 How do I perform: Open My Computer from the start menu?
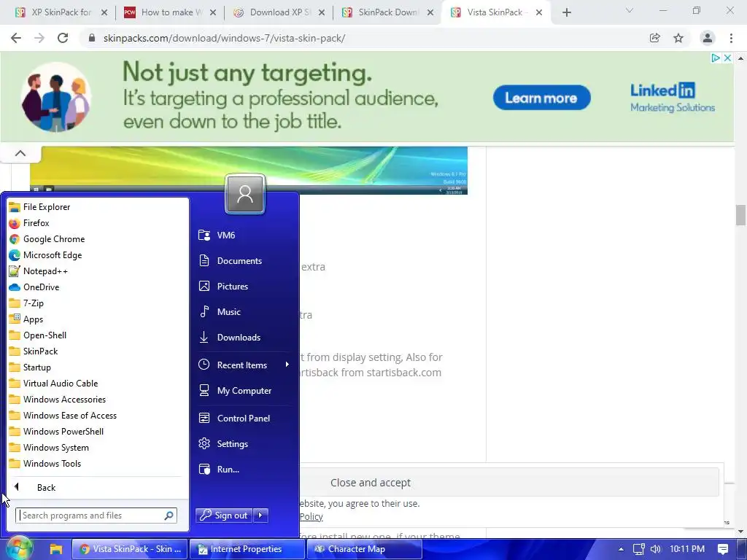[244, 391]
